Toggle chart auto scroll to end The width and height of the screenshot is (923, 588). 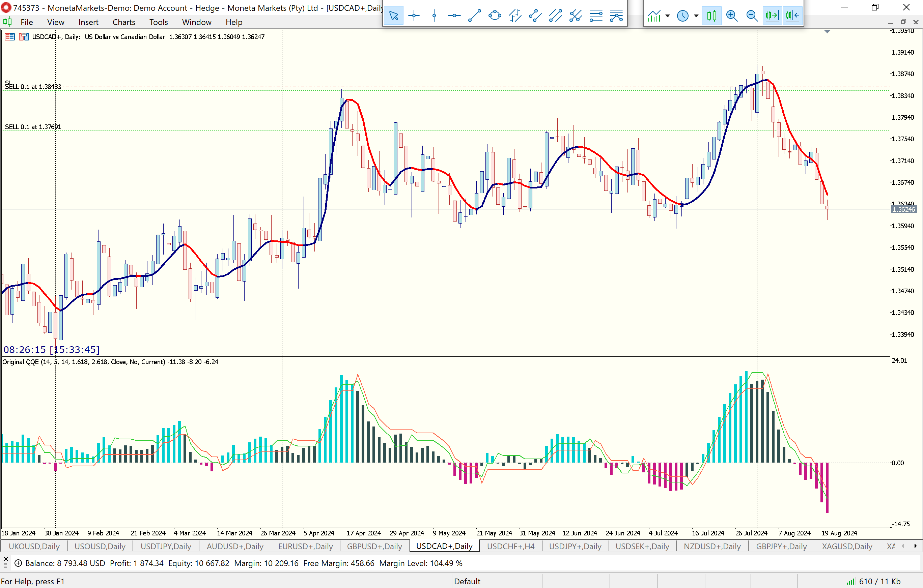pos(772,16)
